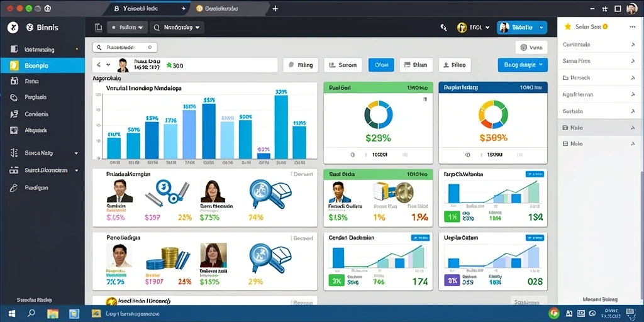The width and height of the screenshot is (644, 322).
Task: Click the key icon in the top bar
Action: click(x=443, y=28)
